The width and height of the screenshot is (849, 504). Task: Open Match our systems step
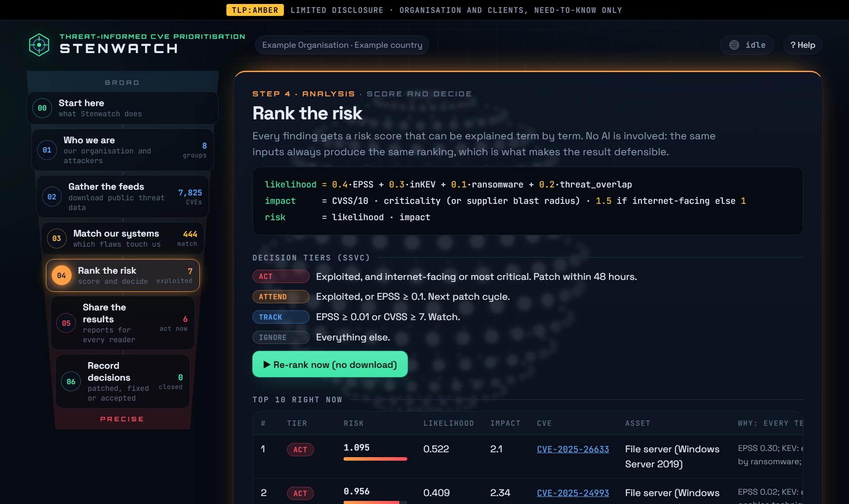(122, 238)
